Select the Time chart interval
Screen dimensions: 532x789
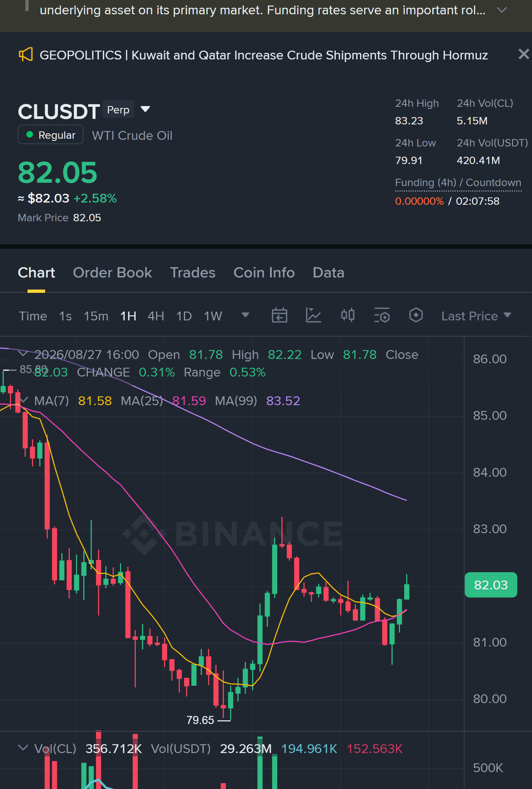33,316
